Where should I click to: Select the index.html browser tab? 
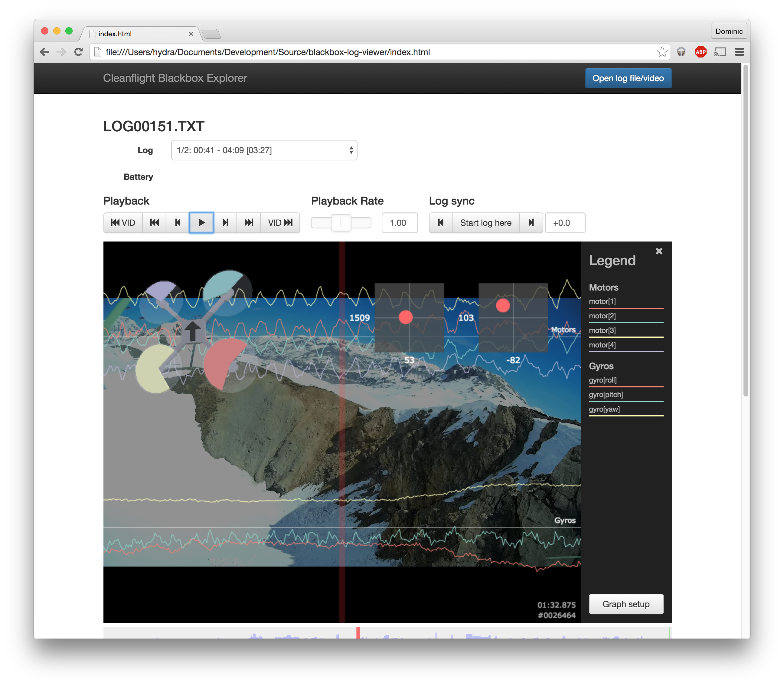click(140, 34)
